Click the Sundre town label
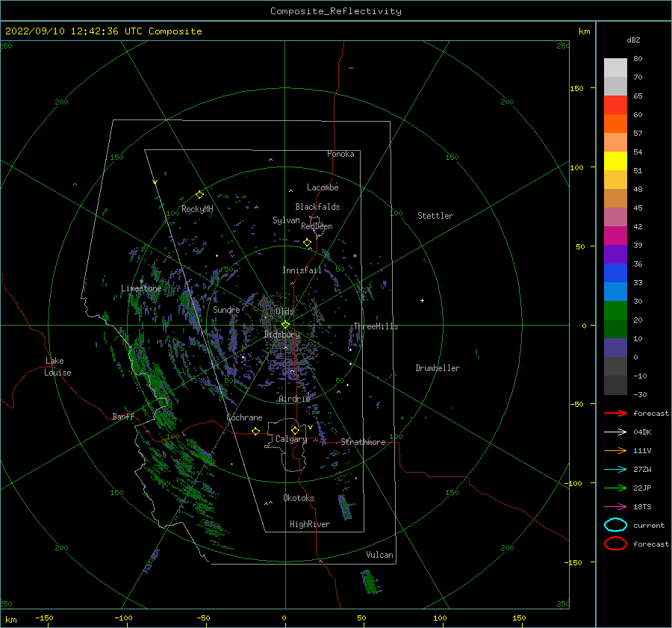Screen dimensions: 672x628 226,309
